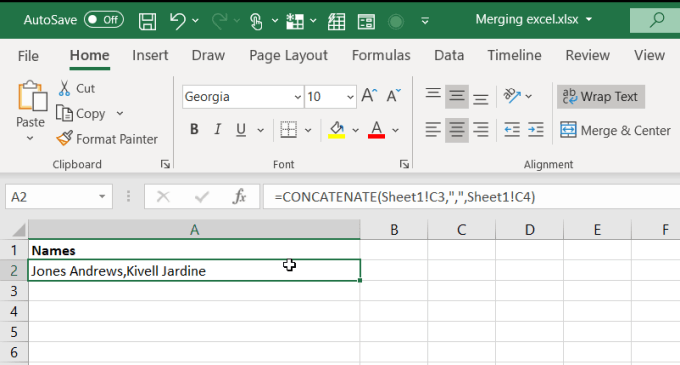Click the Cut button
Viewport: 680px width, 365px height.
(77, 88)
